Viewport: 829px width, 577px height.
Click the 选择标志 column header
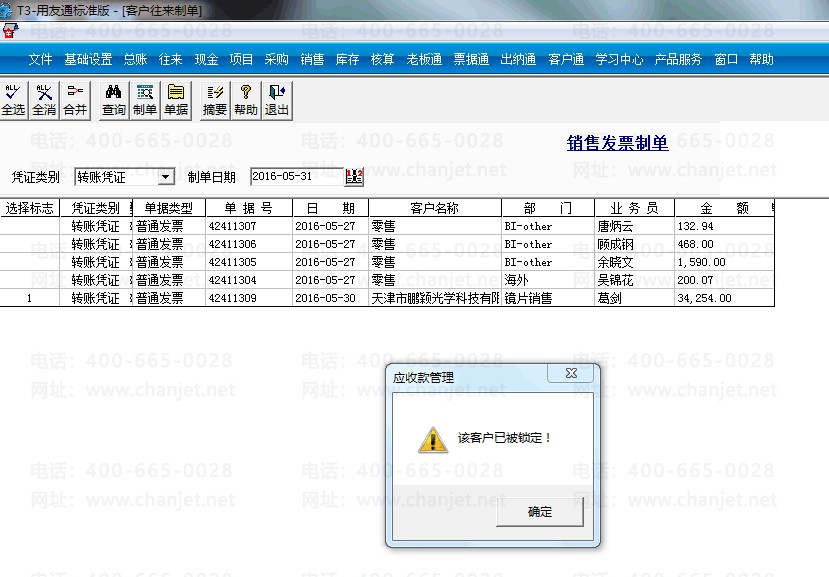tap(30, 208)
